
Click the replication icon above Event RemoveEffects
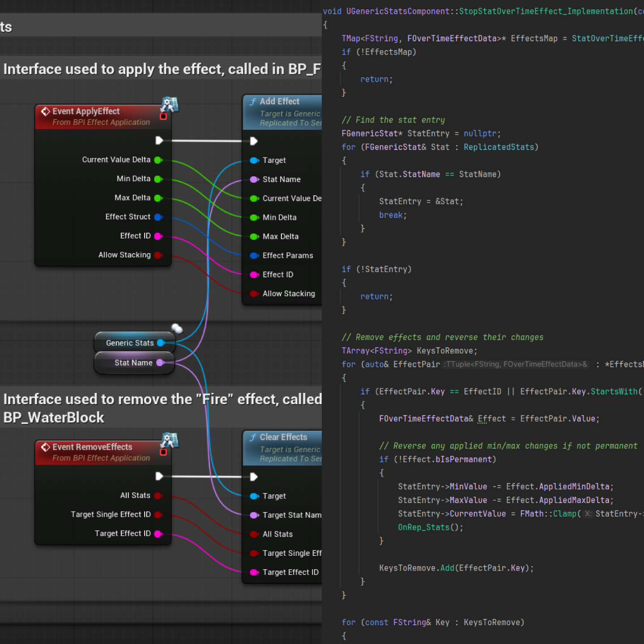tap(170, 440)
